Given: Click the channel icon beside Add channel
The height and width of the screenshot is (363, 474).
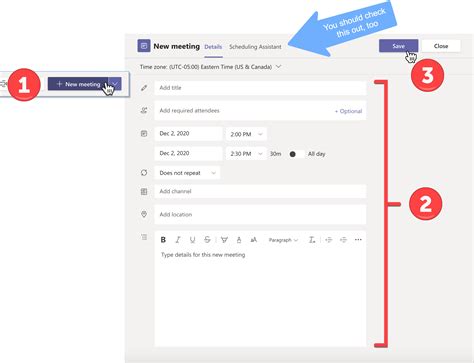Looking at the screenshot, I should pyautogui.click(x=144, y=191).
